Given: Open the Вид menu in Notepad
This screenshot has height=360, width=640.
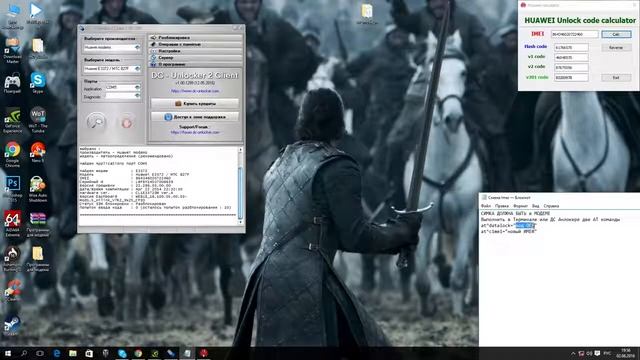Looking at the screenshot, I should coord(536,206).
